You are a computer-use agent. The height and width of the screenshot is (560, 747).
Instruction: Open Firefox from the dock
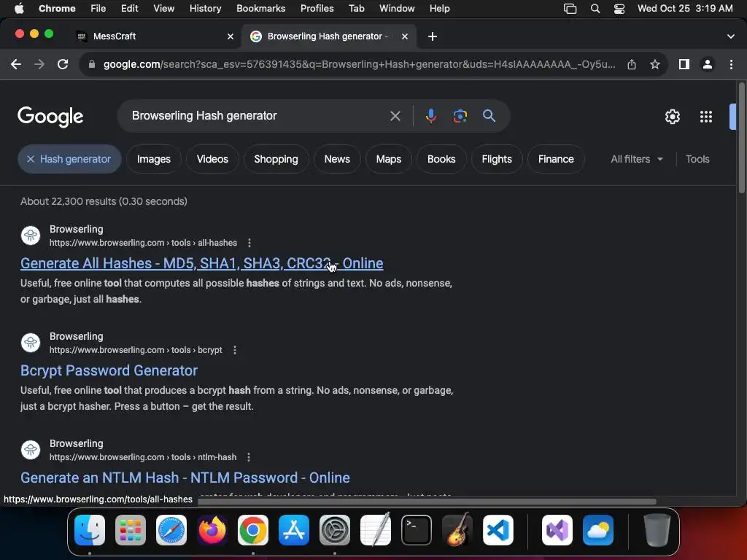pyautogui.click(x=212, y=530)
